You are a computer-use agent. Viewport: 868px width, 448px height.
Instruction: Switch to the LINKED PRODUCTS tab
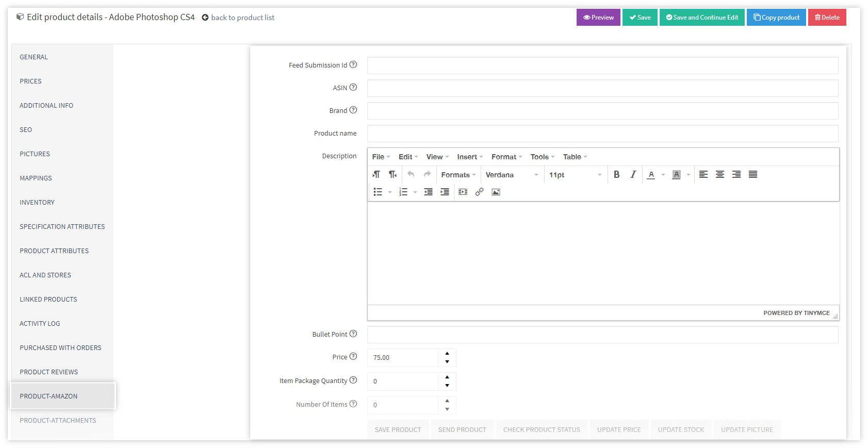point(62,299)
